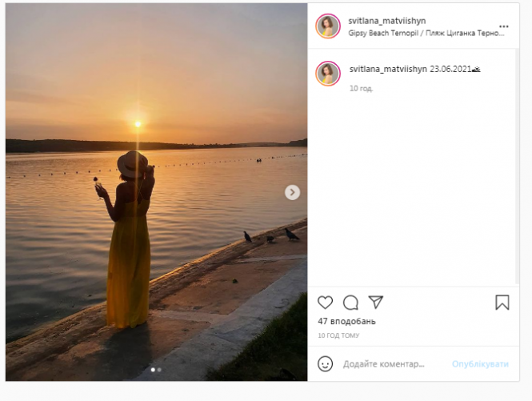Go to the next photo with the arrow

pyautogui.click(x=293, y=192)
